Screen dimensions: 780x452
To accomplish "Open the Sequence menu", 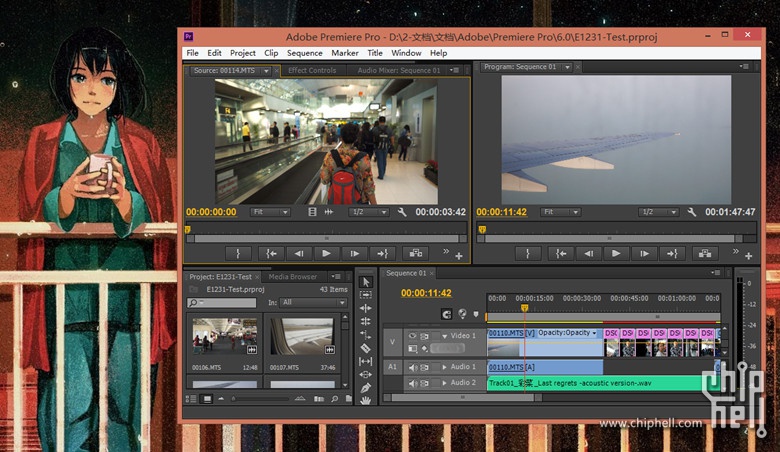I will pos(304,53).
